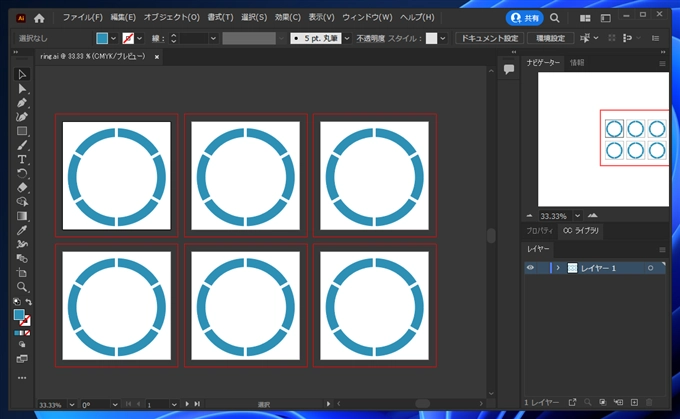
Task: Select the Rotate tool
Action: coord(22,173)
